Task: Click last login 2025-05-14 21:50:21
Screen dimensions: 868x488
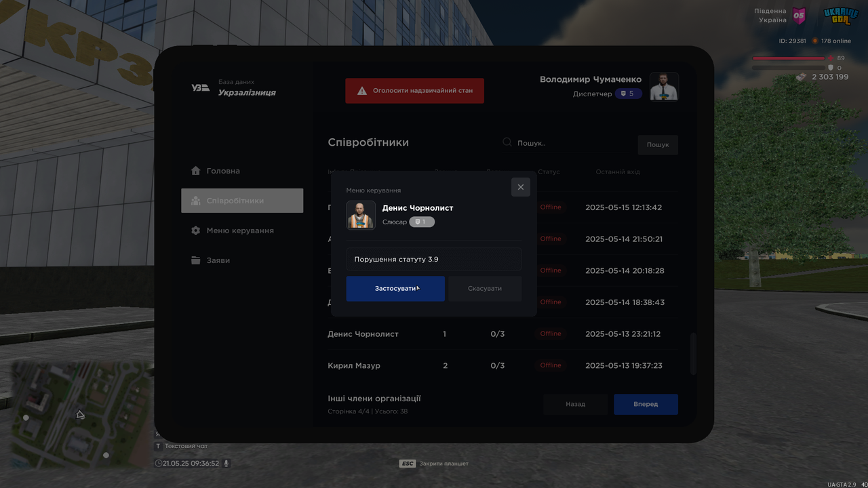Action: coord(624,239)
